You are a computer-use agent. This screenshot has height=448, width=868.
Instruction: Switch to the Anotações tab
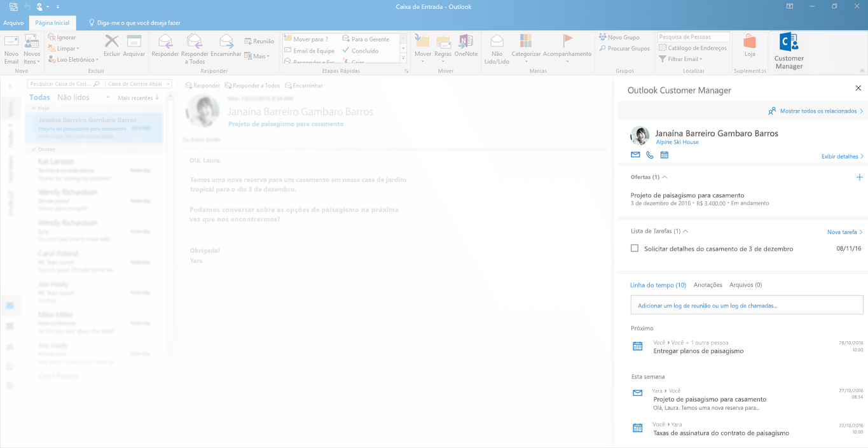pyautogui.click(x=708, y=284)
